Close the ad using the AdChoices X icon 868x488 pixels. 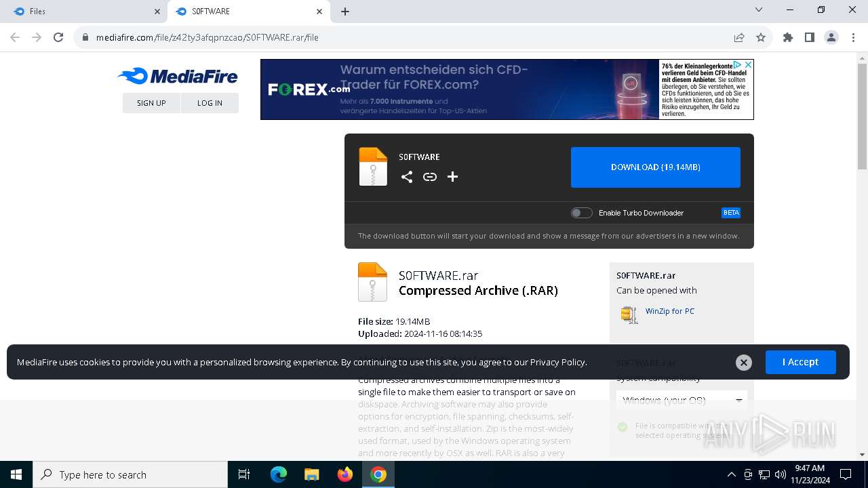click(748, 65)
